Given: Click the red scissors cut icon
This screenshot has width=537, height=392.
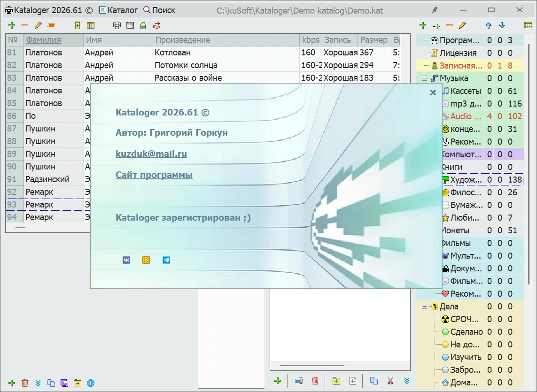Looking at the screenshot, I should [x=390, y=381].
